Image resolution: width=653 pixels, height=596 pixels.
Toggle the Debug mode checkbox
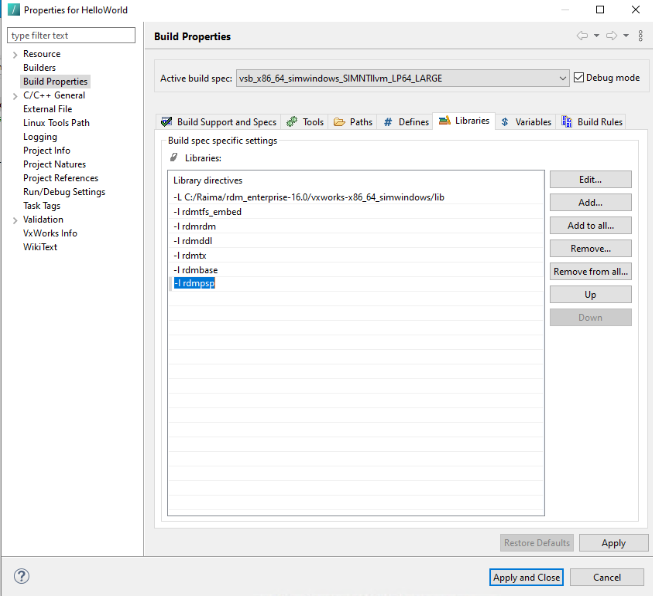[x=580, y=78]
